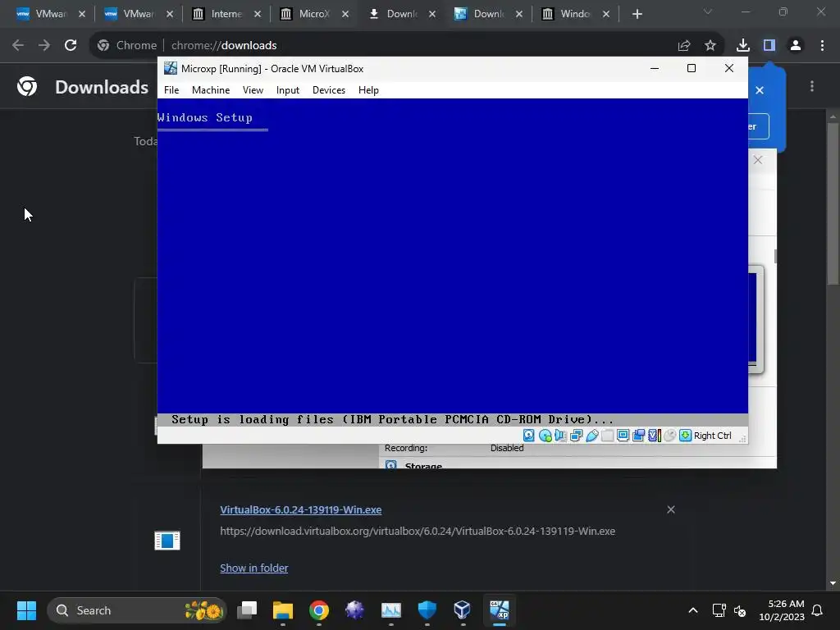Open the Machine menu in VirtualBox

point(211,90)
